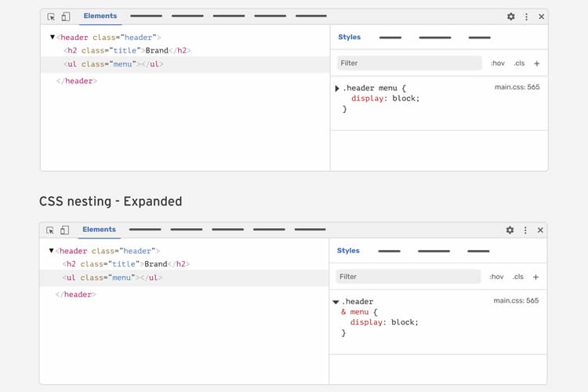Screen dimensions: 588x392
Task: Click display property in lower Styles rule
Action: click(366, 322)
